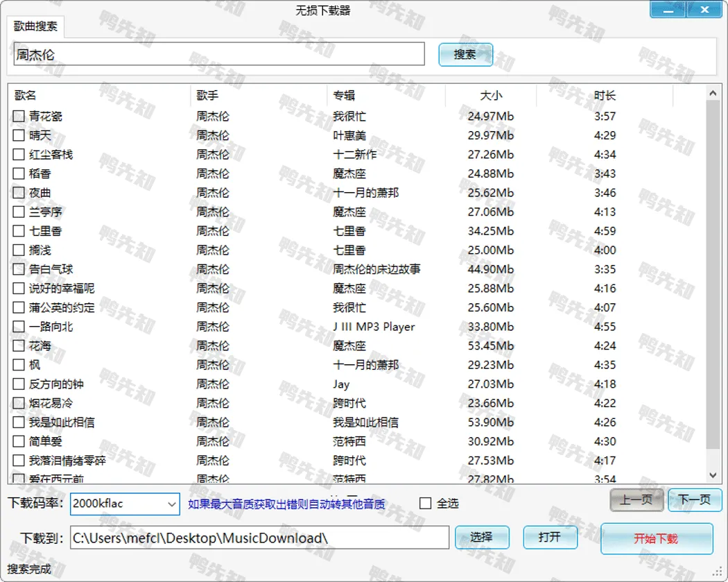Screen dimensions: 728x582
Task: Check the box for 青花瓷
Action: pos(19,116)
